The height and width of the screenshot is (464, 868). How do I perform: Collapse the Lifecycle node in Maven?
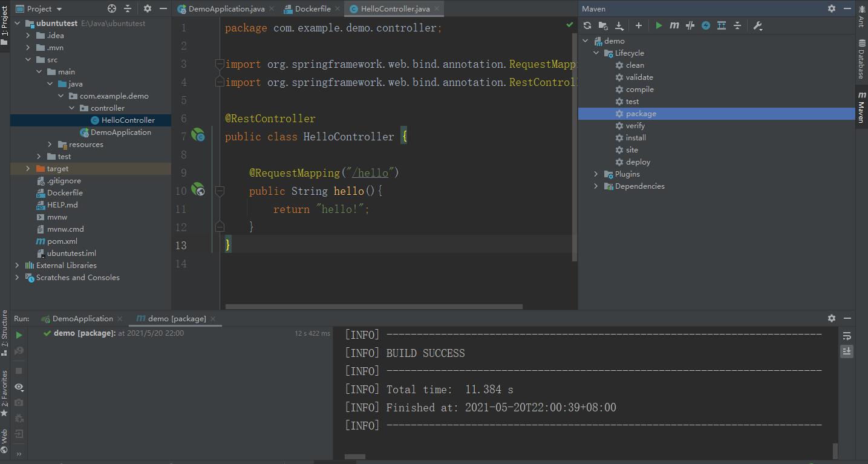tap(596, 53)
